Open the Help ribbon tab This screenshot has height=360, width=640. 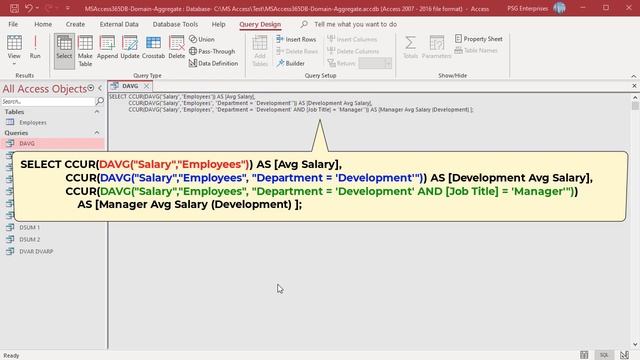pos(218,24)
